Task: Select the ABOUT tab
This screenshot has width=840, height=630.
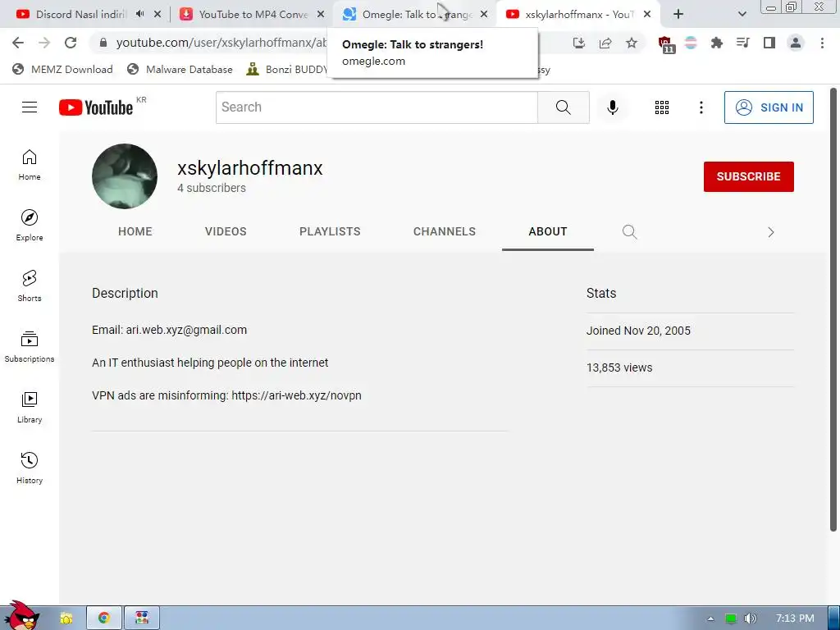Action: pyautogui.click(x=547, y=231)
